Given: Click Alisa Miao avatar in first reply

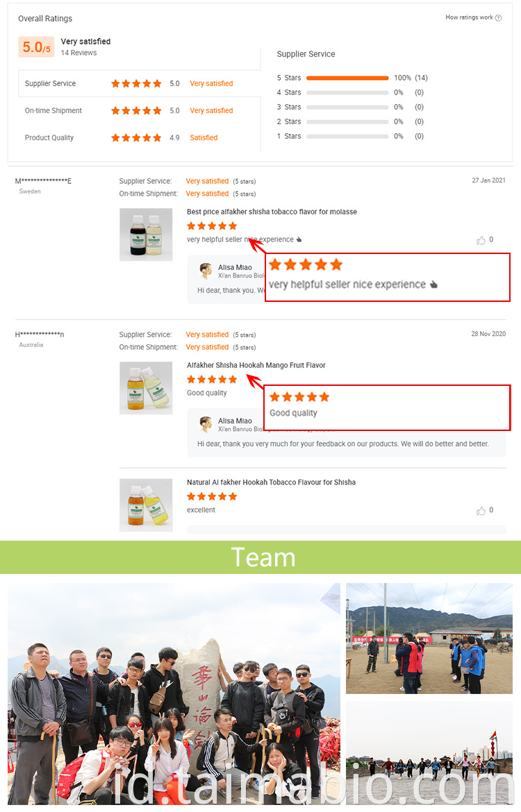Looking at the screenshot, I should click(206, 271).
